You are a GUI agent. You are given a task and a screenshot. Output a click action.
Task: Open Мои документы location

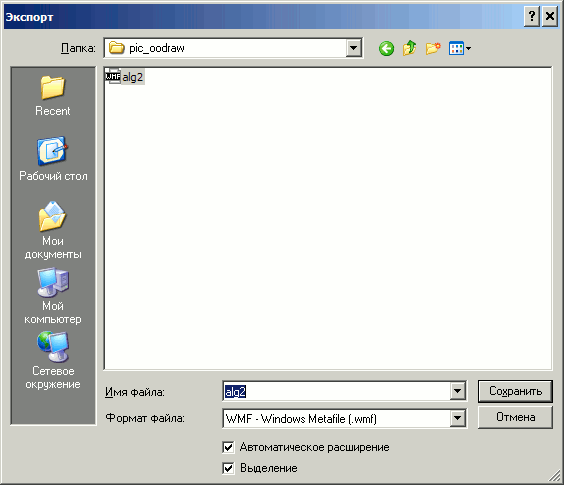53,230
